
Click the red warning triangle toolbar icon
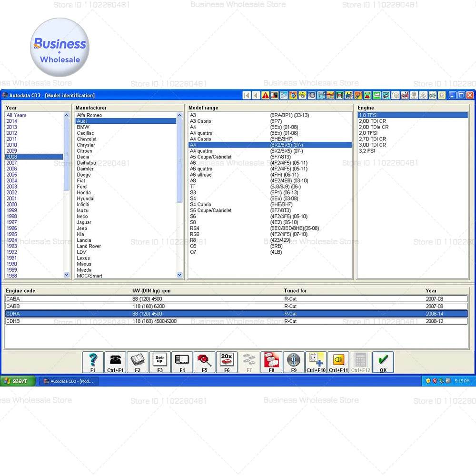tap(265, 95)
